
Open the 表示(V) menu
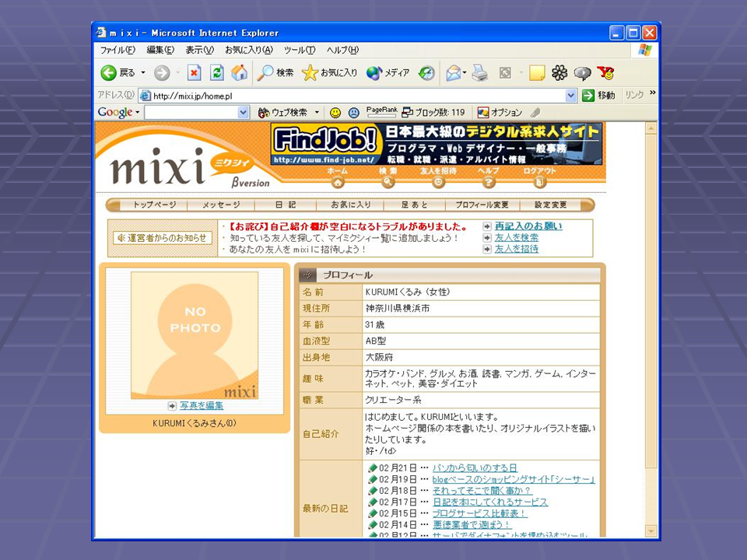pos(200,50)
